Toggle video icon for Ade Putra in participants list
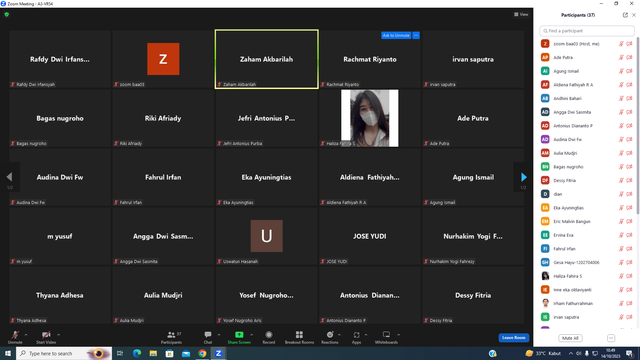The height and width of the screenshot is (360, 640). [x=629, y=58]
